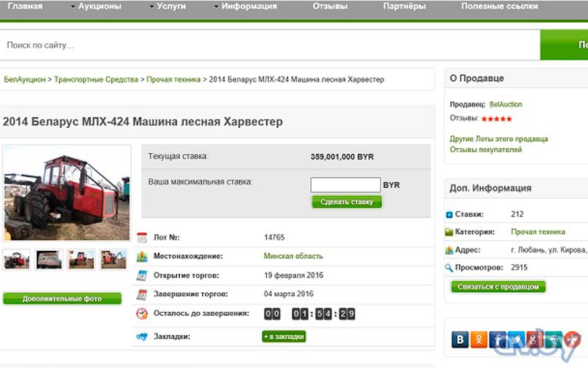The width and height of the screenshot is (588, 368).
Task: Select the fourth small thumbnail photo
Action: pos(114,260)
